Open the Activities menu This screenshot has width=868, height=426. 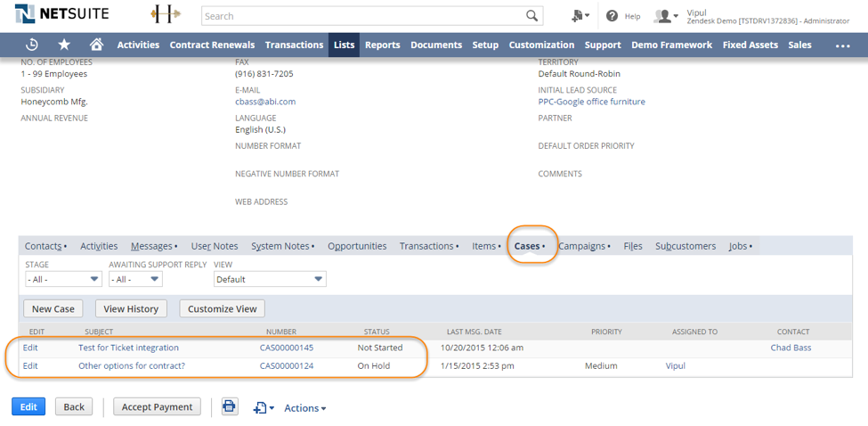138,45
